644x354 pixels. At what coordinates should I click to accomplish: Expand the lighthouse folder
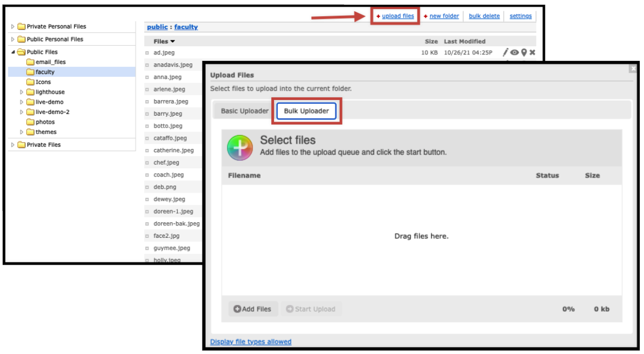coord(22,92)
